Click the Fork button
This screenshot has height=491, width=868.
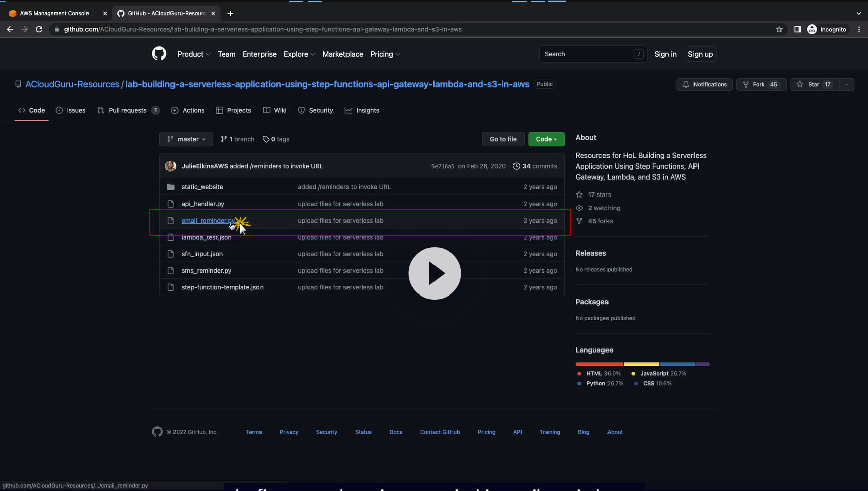pyautogui.click(x=761, y=84)
